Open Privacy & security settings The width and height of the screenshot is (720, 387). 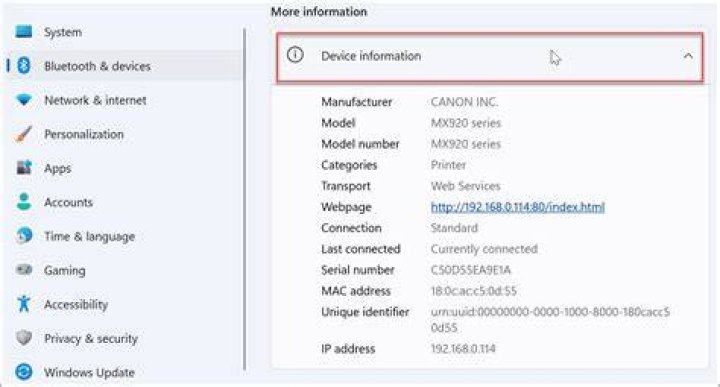(x=91, y=338)
